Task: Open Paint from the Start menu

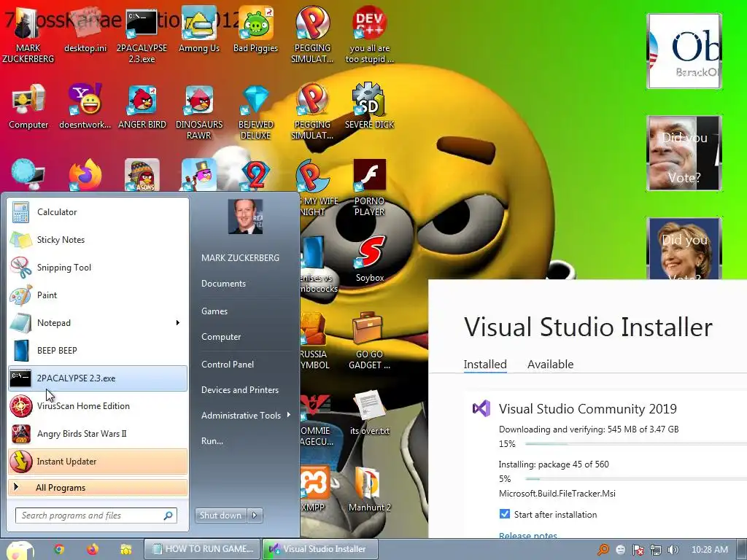Action: (x=98, y=295)
